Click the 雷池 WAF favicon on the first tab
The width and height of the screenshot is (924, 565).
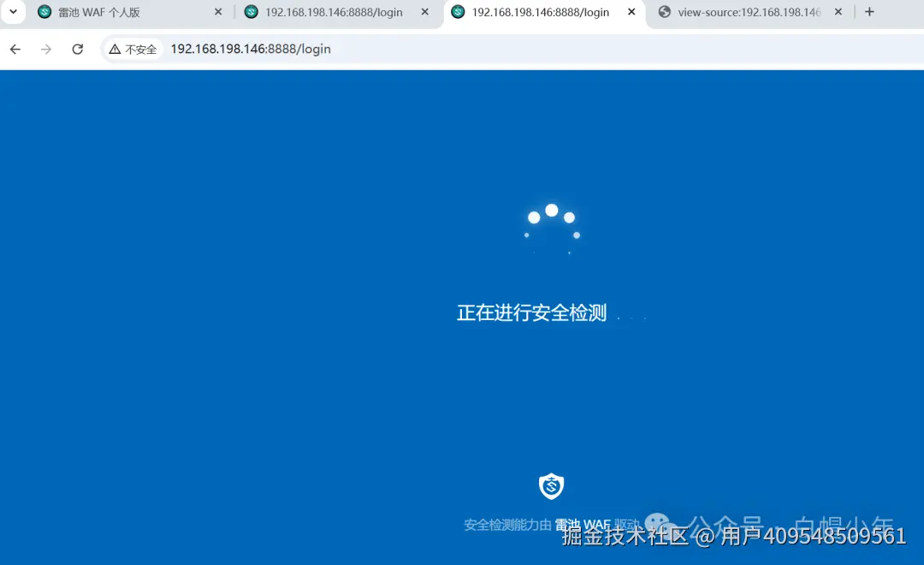(44, 12)
